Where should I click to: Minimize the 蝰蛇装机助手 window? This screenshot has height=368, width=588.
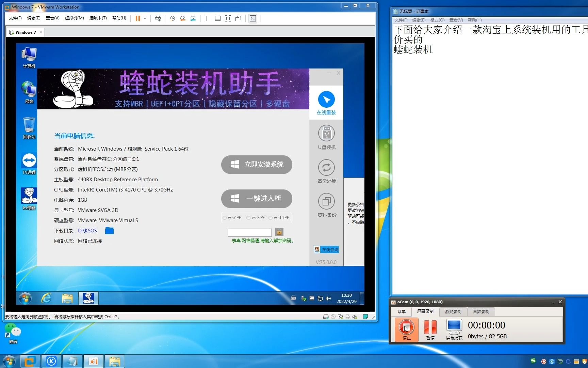point(329,73)
